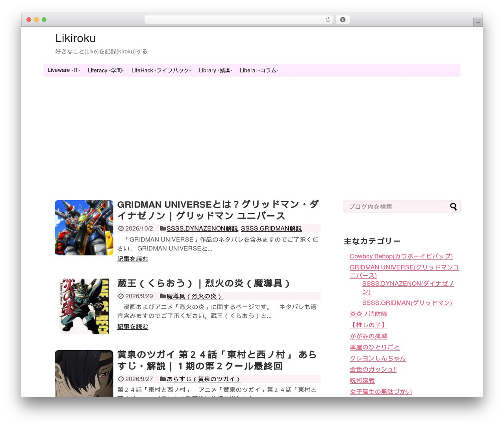The height and width of the screenshot is (427, 504).
Task: Open あらすじ（黄泉のツガイ）category tag
Action: pos(204,379)
